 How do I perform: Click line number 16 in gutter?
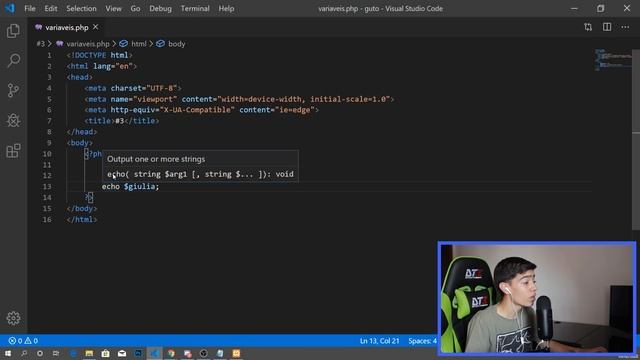pyautogui.click(x=47, y=220)
